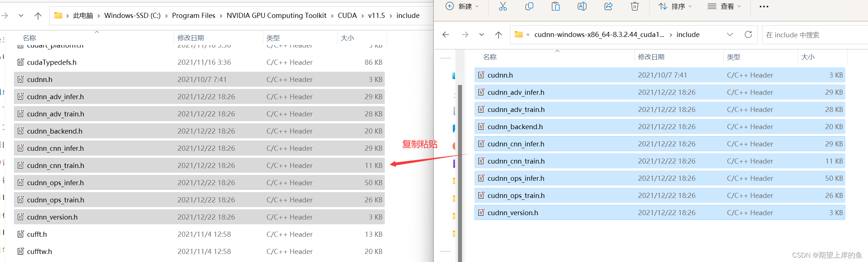Viewport: 868px width, 262px height.
Task: Select cudnn_adv_infer.h in left window
Action: [200, 97]
